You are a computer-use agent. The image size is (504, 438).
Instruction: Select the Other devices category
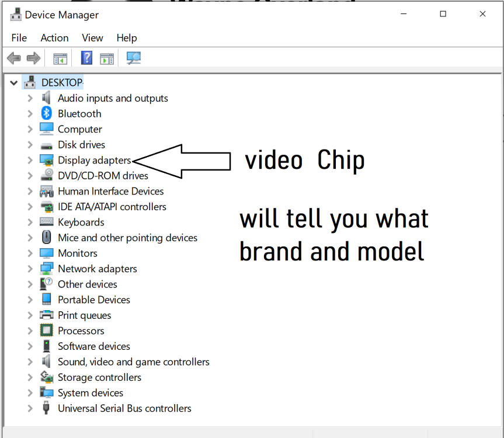coord(87,284)
